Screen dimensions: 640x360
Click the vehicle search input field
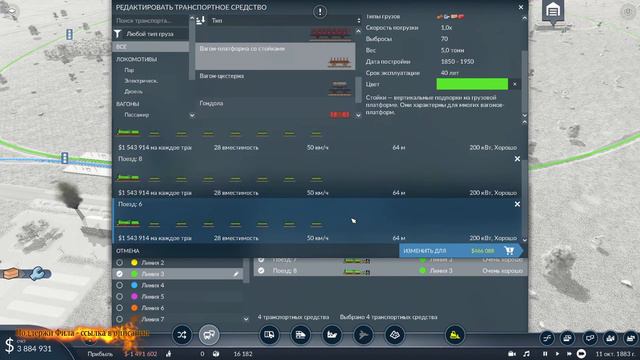coord(151,20)
